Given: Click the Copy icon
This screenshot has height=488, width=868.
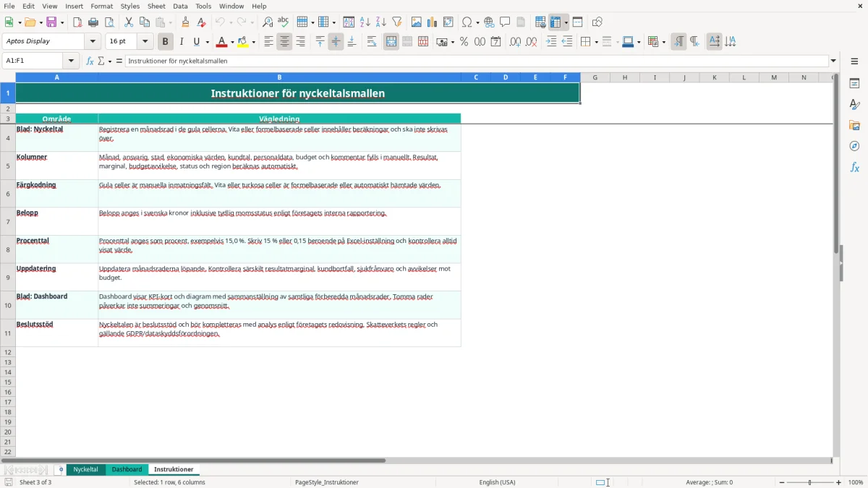Looking at the screenshot, I should 145,22.
